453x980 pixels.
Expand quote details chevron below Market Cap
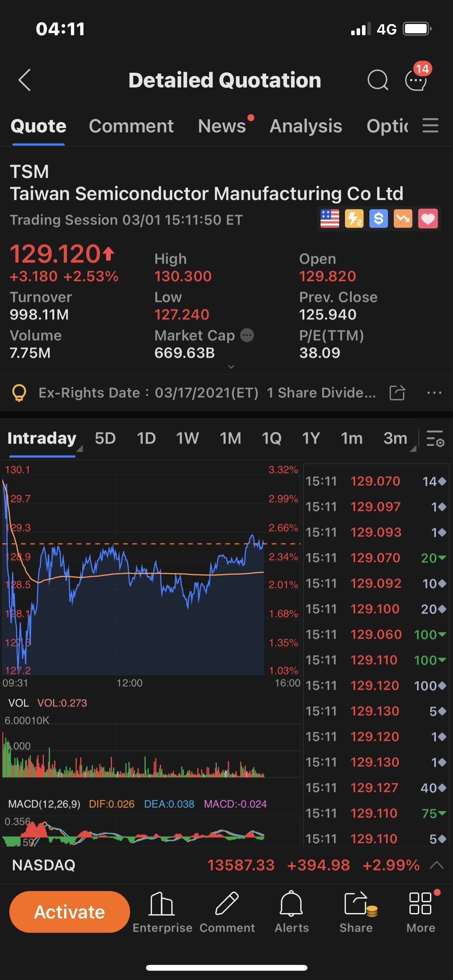(x=231, y=367)
